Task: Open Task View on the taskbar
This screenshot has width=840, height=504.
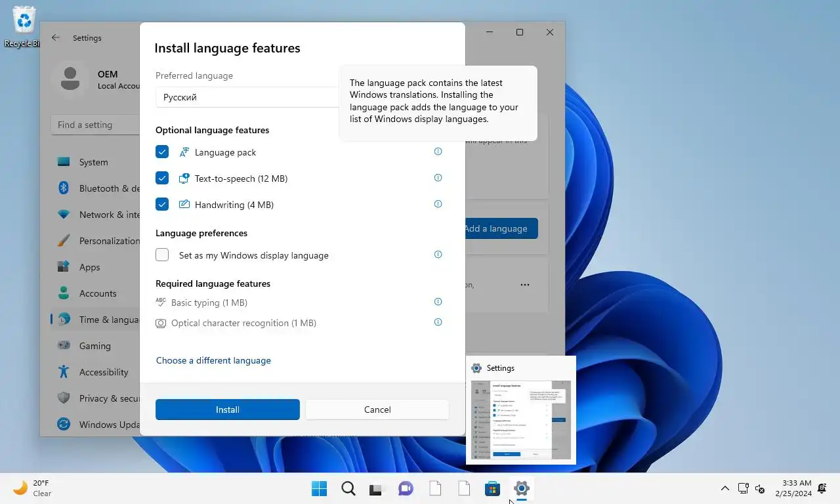Action: click(375, 488)
